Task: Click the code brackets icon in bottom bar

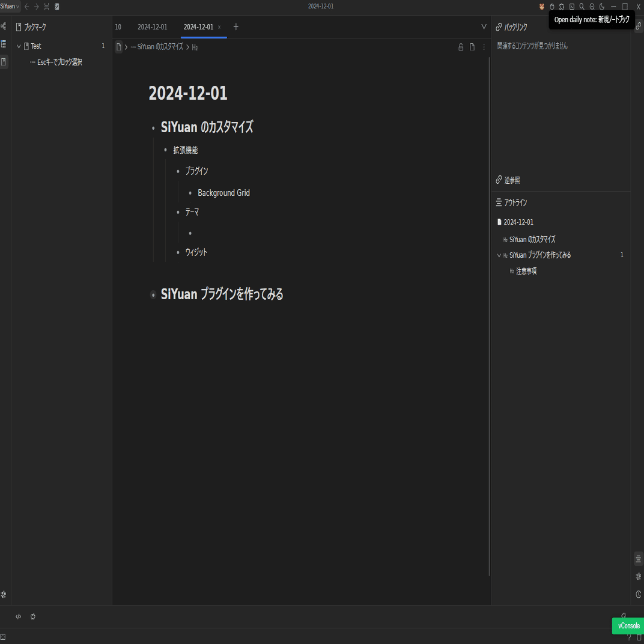Action: pyautogui.click(x=18, y=616)
